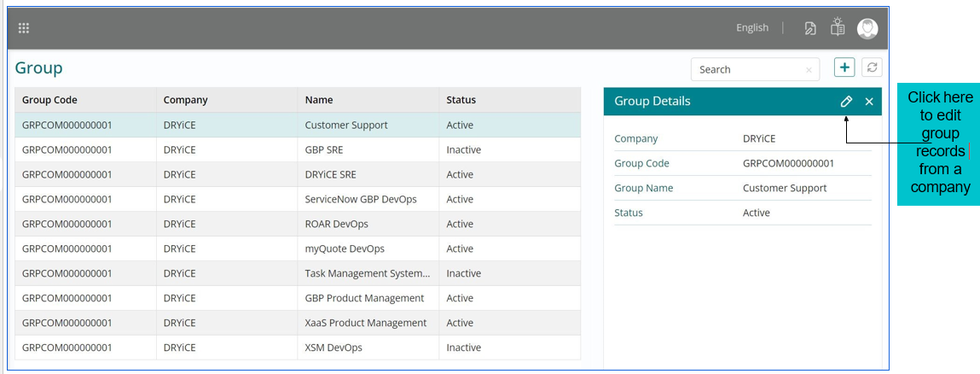This screenshot has width=980, height=374.
Task: Open the lightbulb help guide icon
Action: 838,27
